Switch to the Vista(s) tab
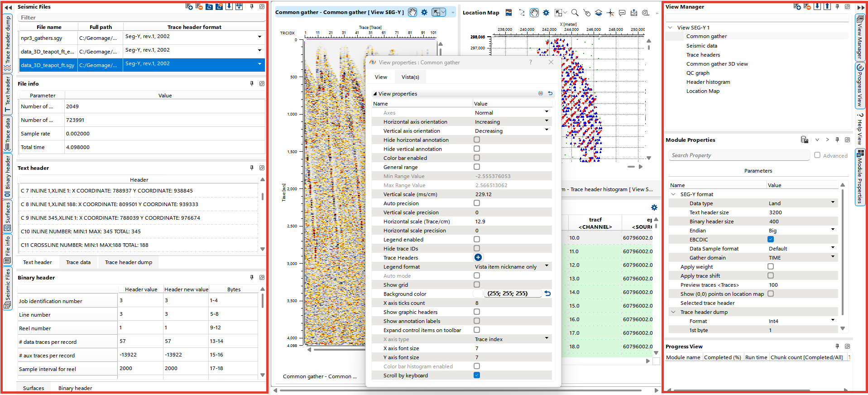This screenshot has width=868, height=395. [410, 77]
